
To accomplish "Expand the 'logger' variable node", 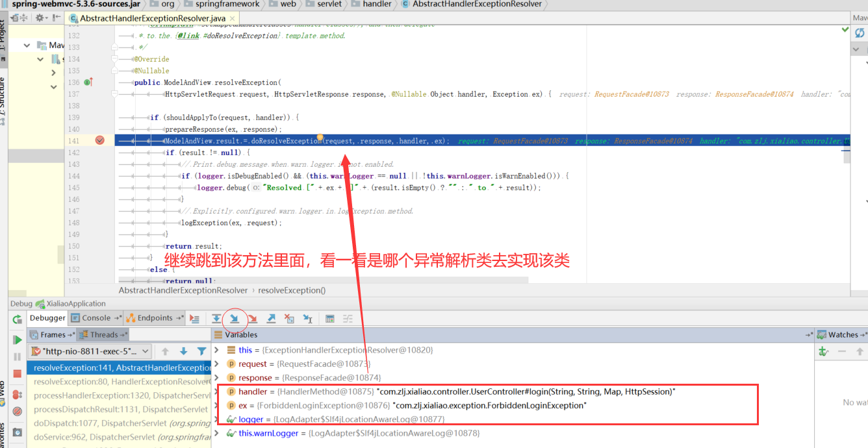I will point(217,419).
